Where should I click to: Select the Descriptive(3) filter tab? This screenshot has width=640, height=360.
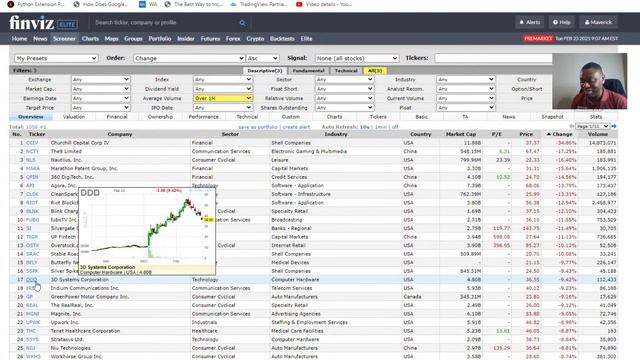pos(264,71)
